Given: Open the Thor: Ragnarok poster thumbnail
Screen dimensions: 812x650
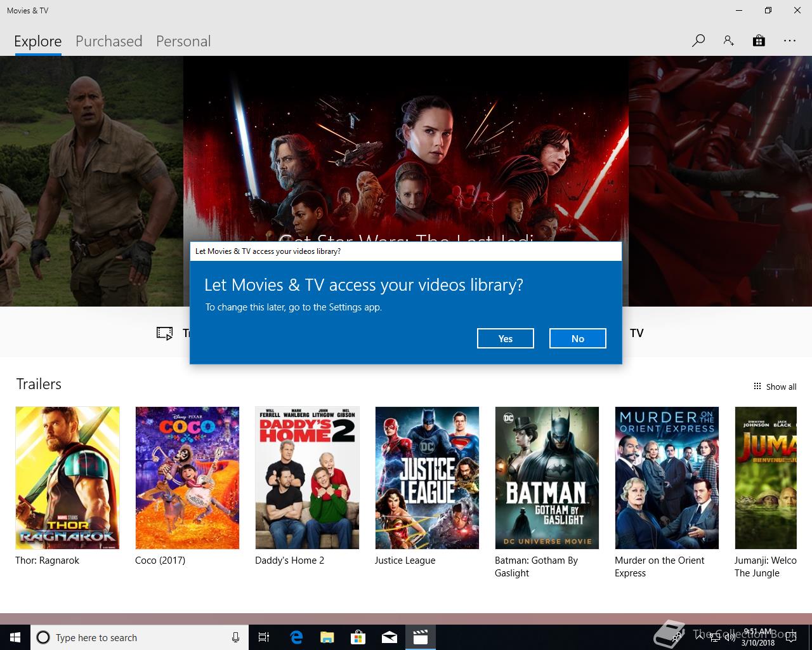Looking at the screenshot, I should tap(67, 478).
